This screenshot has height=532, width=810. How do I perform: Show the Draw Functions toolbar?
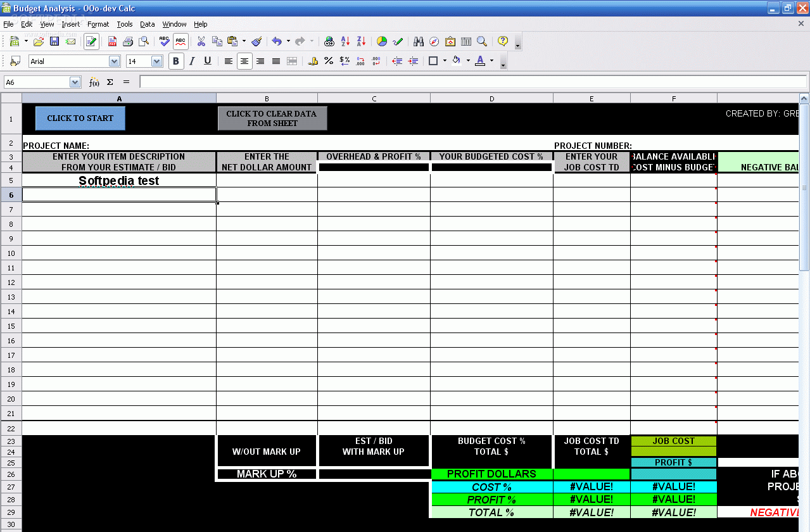pyautogui.click(x=398, y=41)
